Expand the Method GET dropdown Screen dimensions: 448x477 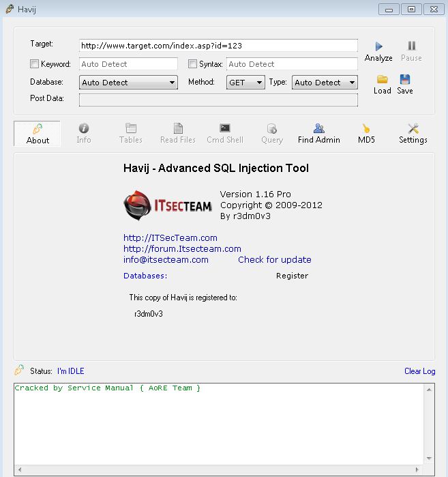click(x=245, y=83)
